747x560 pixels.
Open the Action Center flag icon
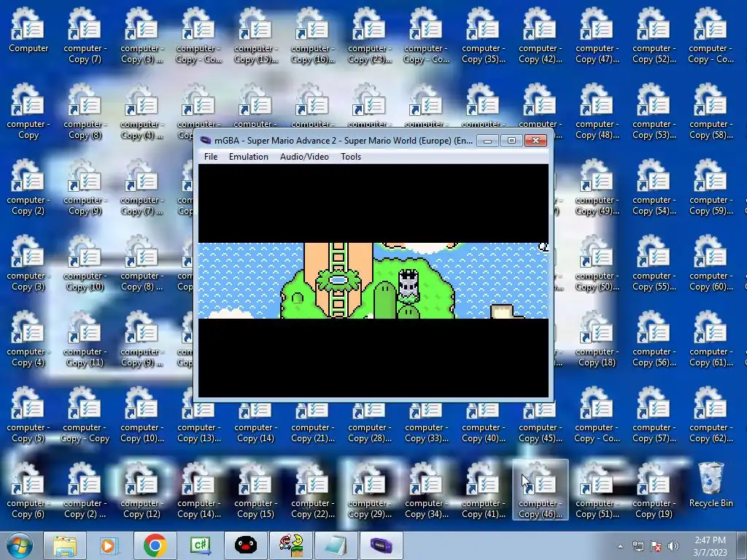tap(656, 546)
